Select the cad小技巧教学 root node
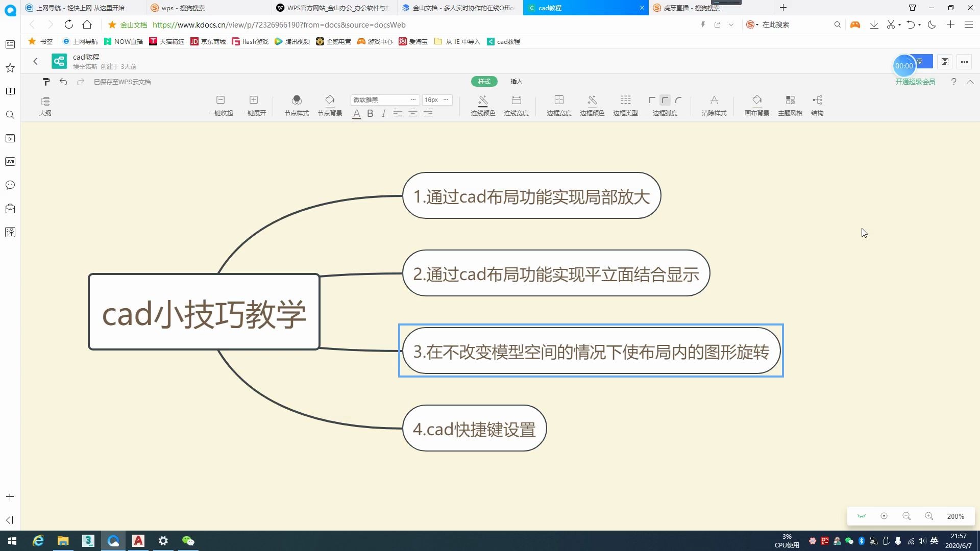 click(x=204, y=312)
